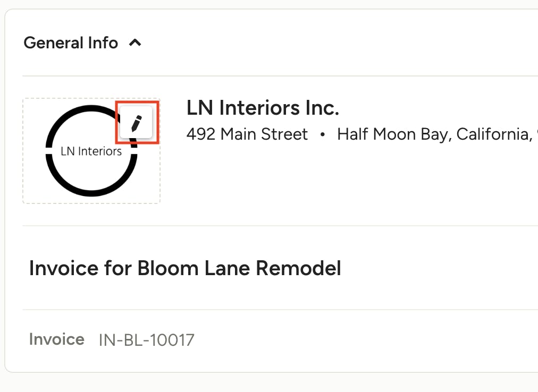
Task: Edit the Invoice for Bloom Lane Remodel title
Action: [185, 268]
